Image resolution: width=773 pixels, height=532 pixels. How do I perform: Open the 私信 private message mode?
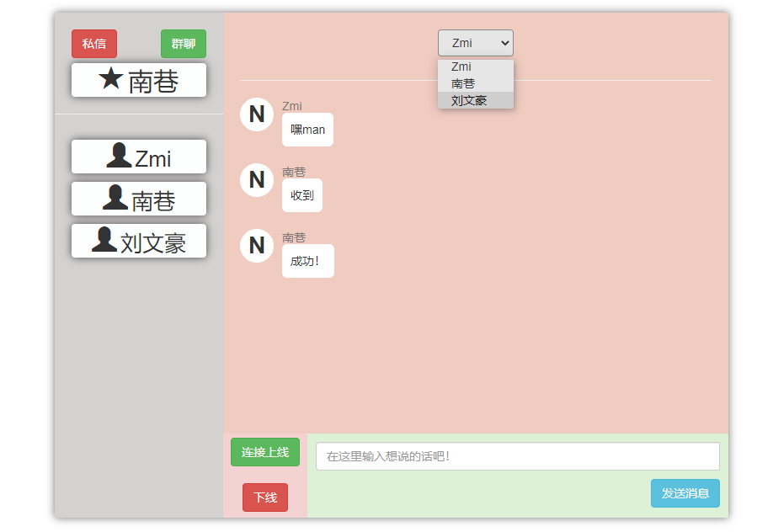[x=93, y=43]
